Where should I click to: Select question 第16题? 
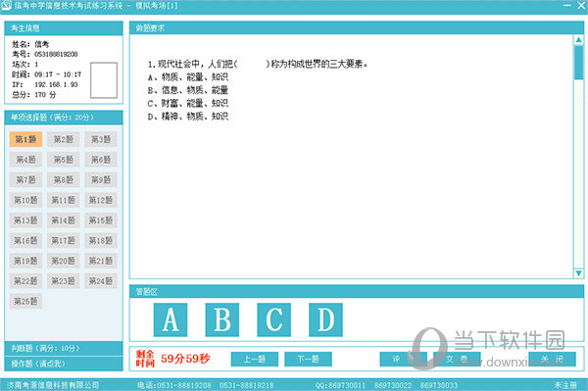click(x=25, y=241)
